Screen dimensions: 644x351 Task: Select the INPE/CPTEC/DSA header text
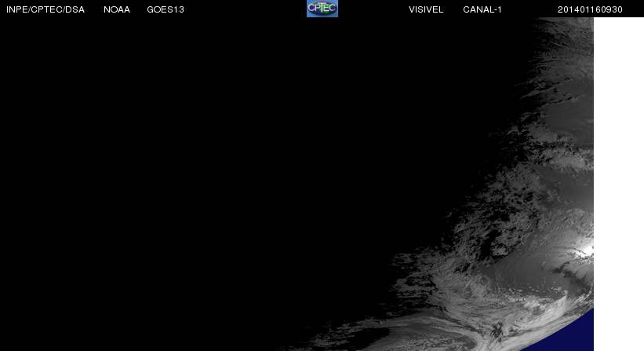[45, 9]
